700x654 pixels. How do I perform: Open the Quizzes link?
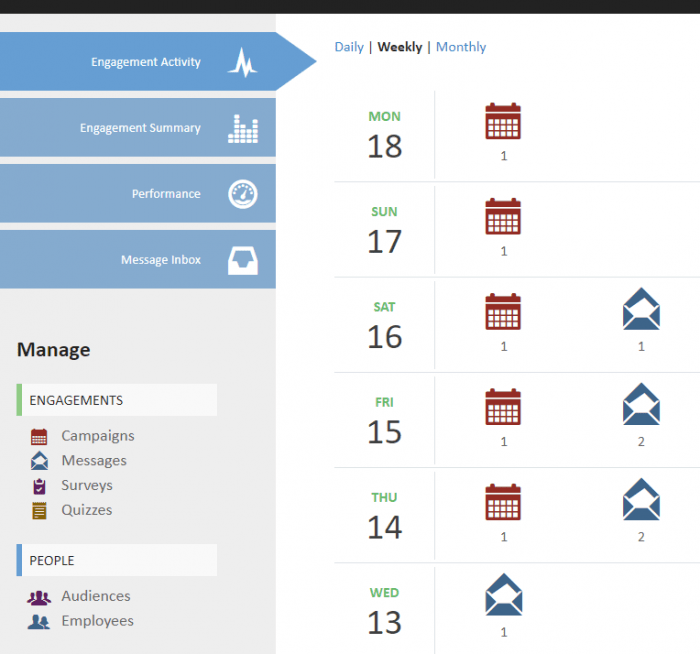click(x=87, y=510)
